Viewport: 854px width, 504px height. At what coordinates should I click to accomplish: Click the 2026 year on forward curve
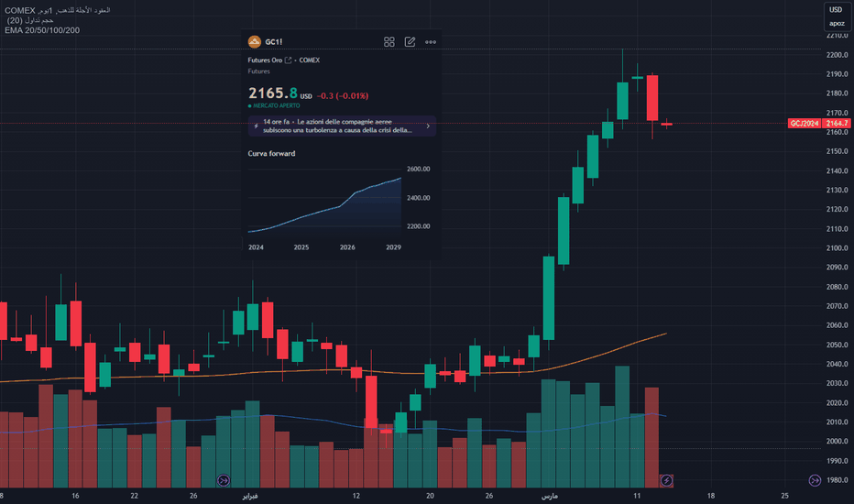click(x=347, y=247)
